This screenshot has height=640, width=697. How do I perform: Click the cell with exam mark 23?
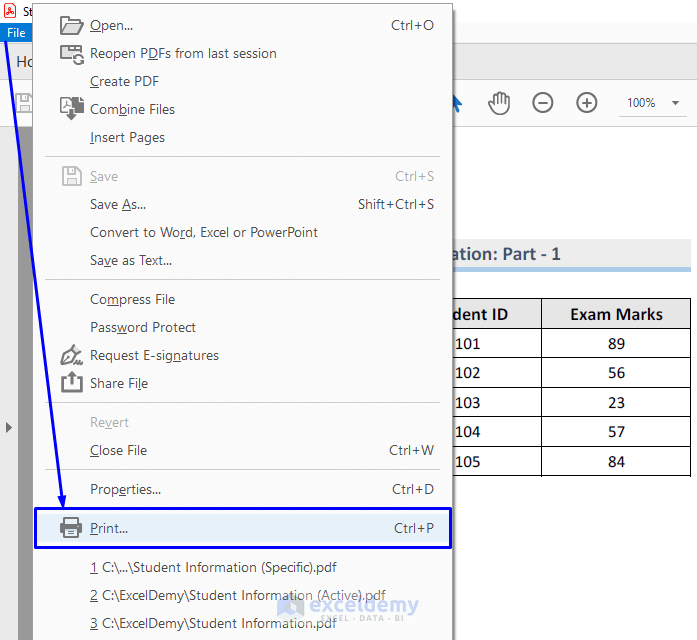point(616,403)
